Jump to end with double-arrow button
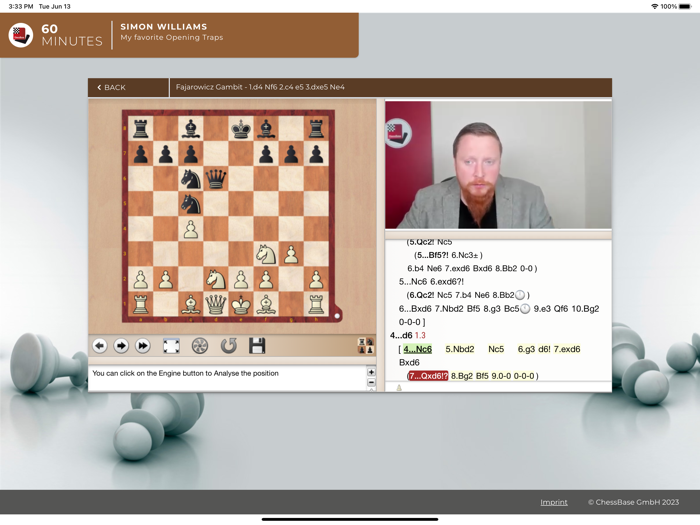Viewport: 700px width, 525px height. [x=142, y=346]
